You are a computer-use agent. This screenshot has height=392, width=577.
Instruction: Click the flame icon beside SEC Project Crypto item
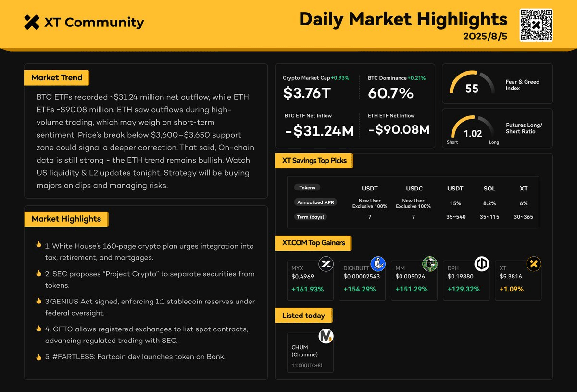[x=38, y=273]
